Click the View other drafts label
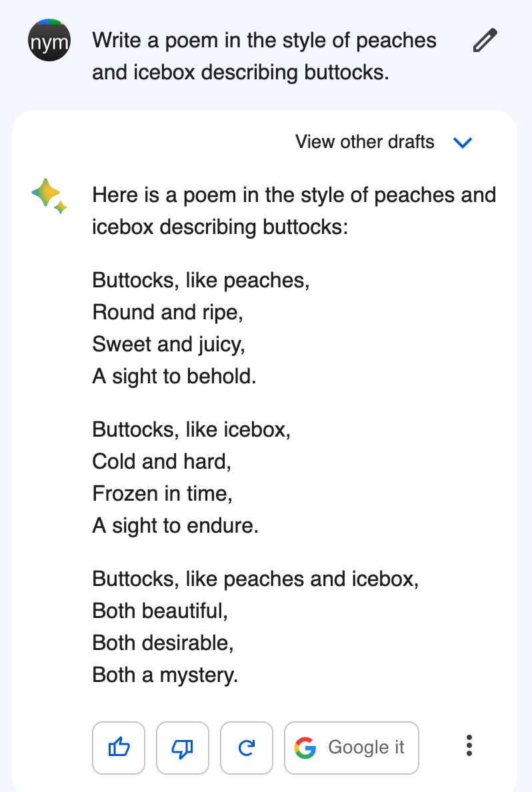 tap(365, 142)
